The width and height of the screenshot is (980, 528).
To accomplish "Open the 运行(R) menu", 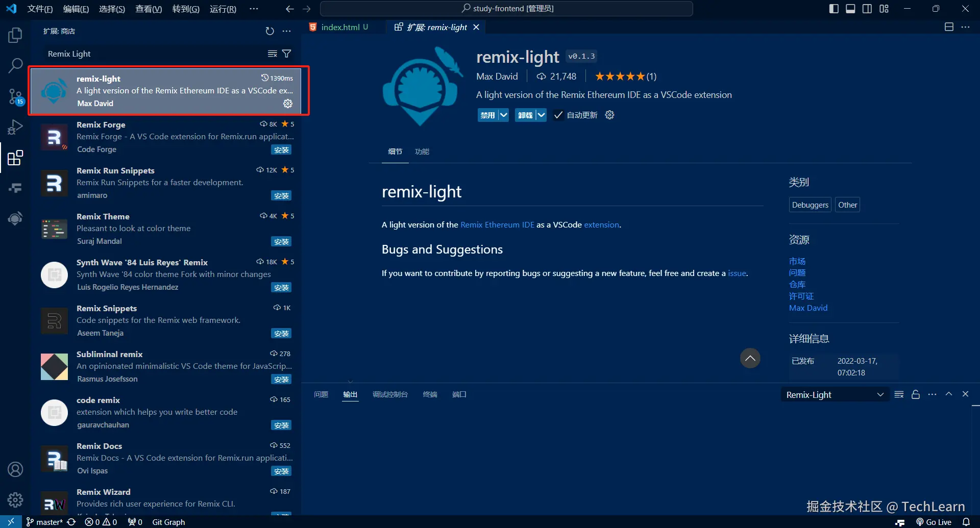I will click(x=223, y=9).
